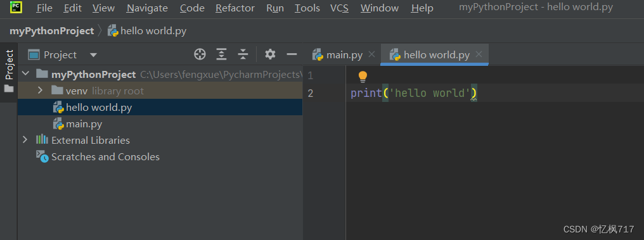The height and width of the screenshot is (240, 644).
Task: Click the PyCharm logo icon
Action: click(16, 7)
